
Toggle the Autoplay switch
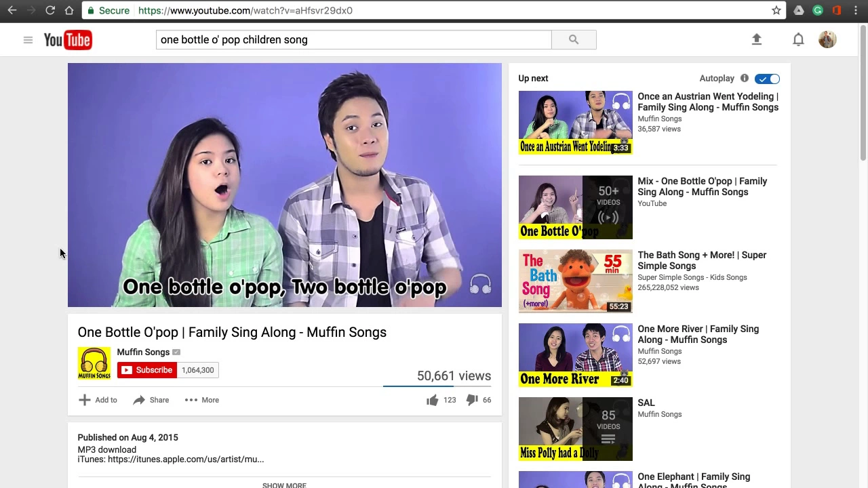[x=767, y=79]
